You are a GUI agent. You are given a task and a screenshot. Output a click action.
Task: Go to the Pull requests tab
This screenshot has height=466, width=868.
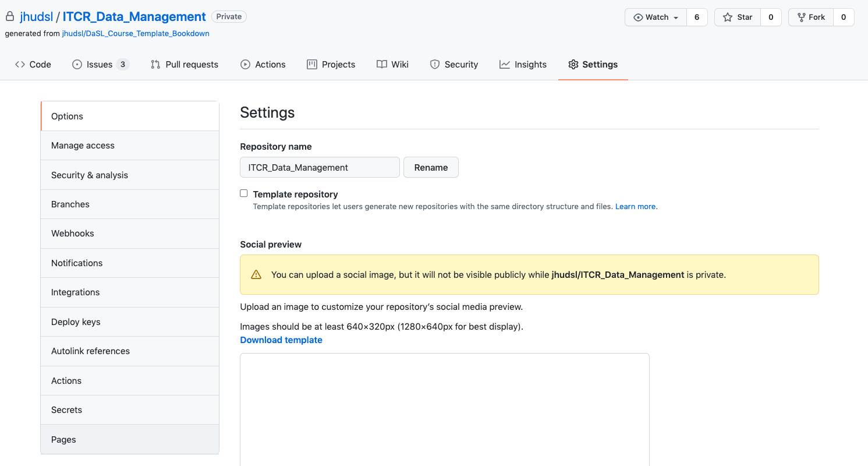[185, 65]
